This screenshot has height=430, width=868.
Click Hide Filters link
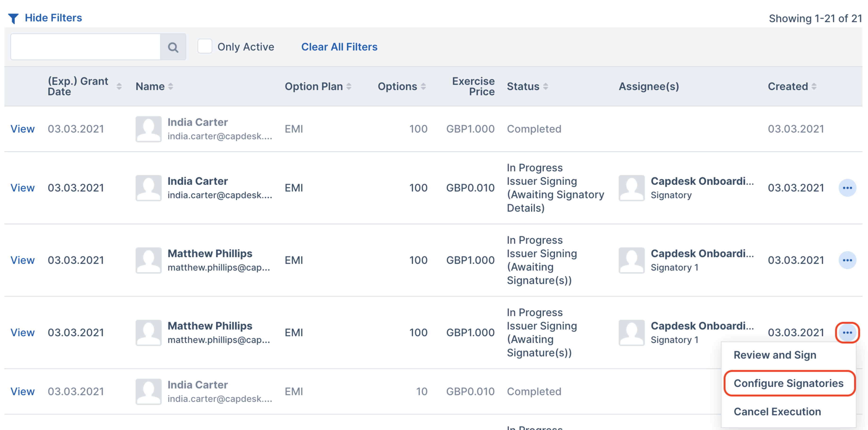53,17
